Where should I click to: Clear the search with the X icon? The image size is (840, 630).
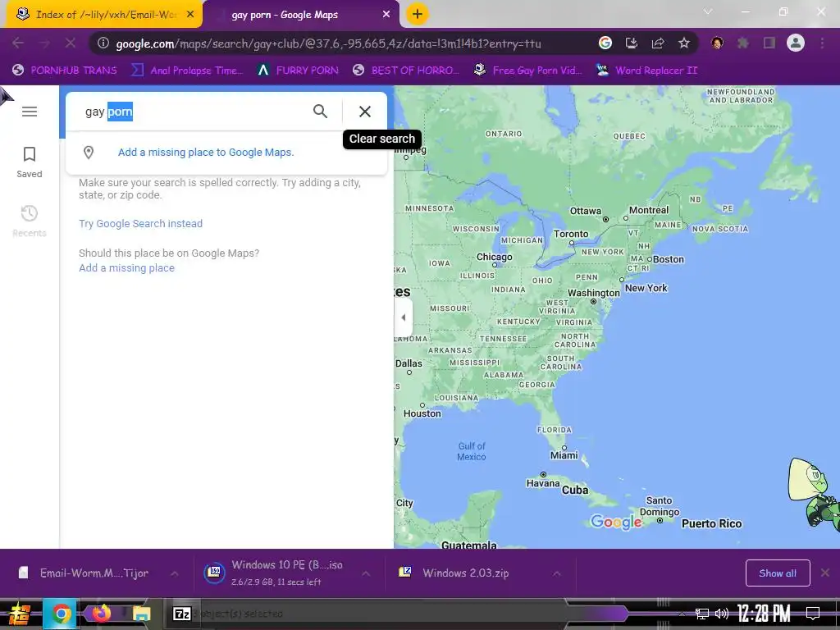(x=365, y=112)
